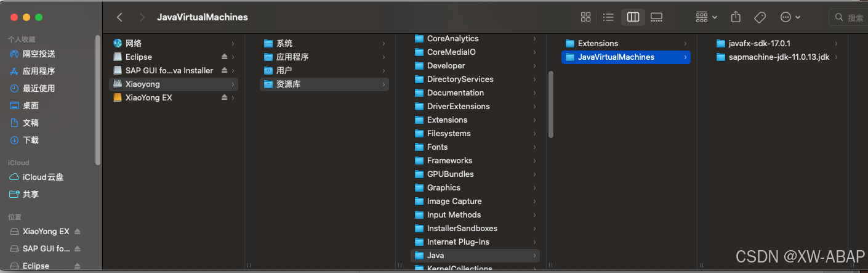
Task: Switch to icon grid view
Action: (x=585, y=17)
